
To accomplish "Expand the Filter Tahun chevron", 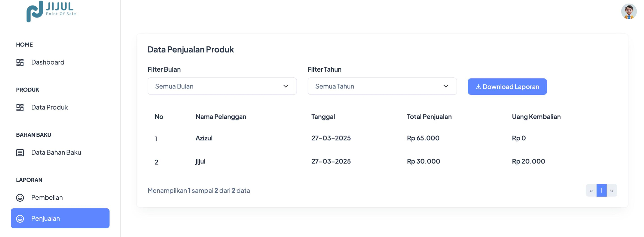I will 446,86.
